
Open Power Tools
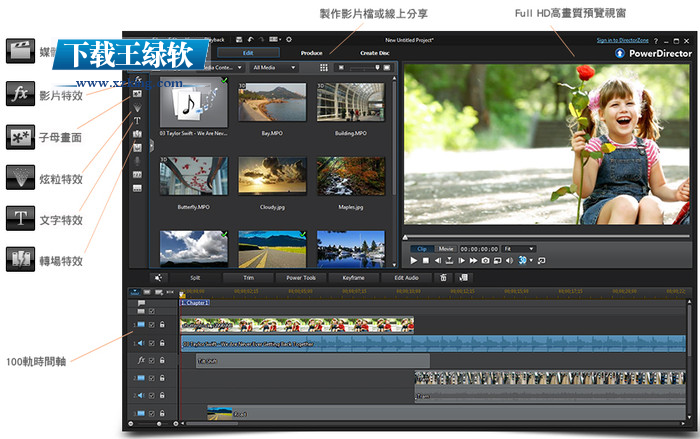pyautogui.click(x=301, y=278)
